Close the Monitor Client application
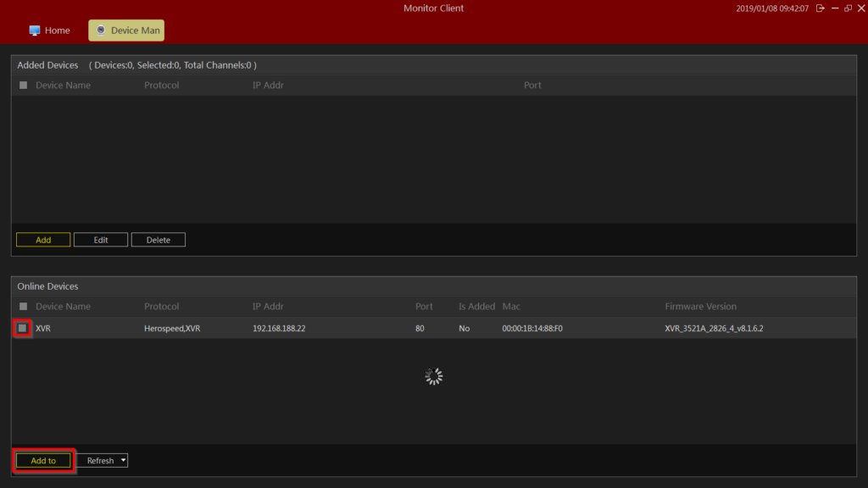 (860, 8)
